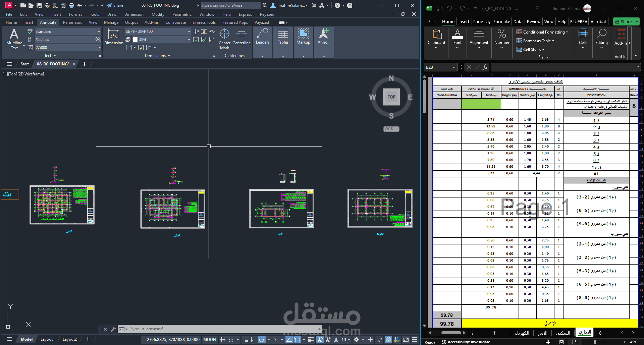Click the Excel Undo arrow
Viewport: 644px width, 345px height.
pos(449,8)
